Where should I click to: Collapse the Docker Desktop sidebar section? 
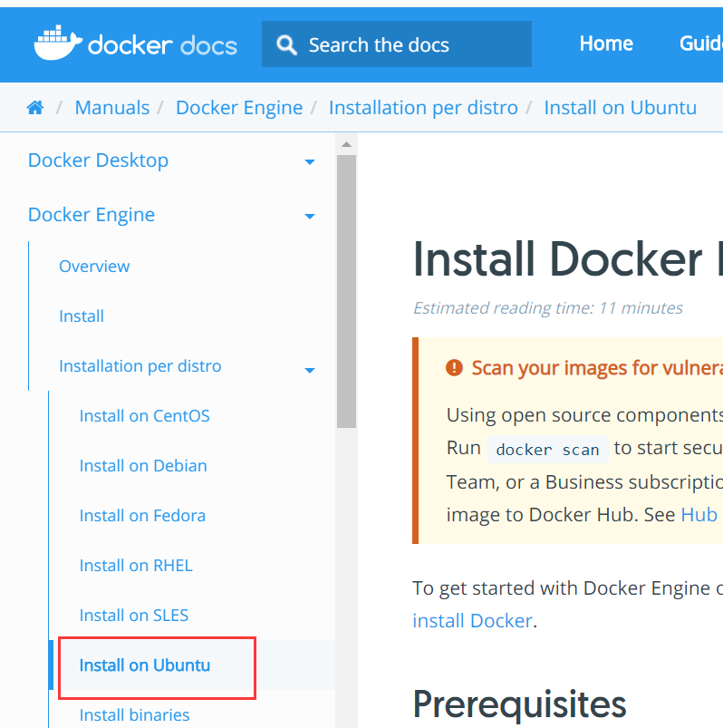click(310, 161)
